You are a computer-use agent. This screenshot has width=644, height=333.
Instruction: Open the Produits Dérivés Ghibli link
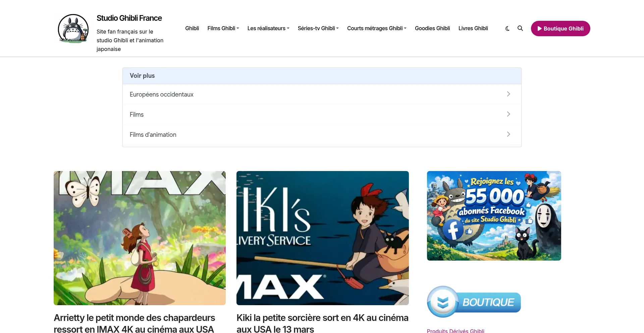coord(455,331)
